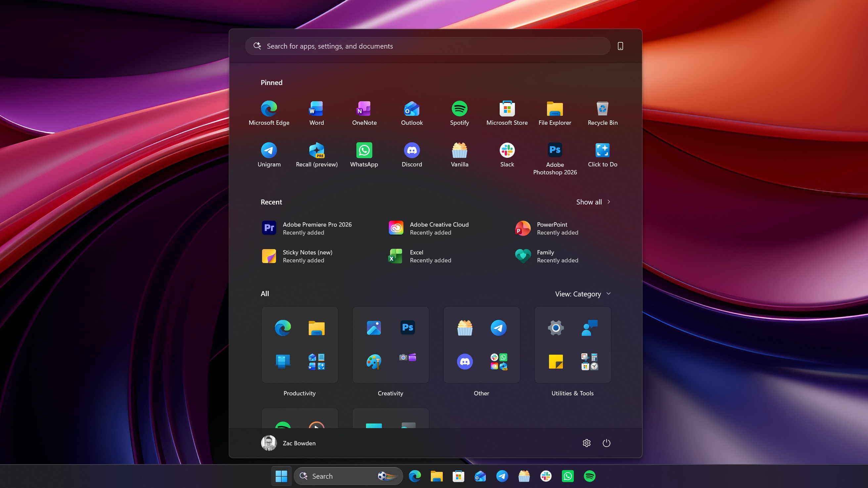Viewport: 868px width, 488px height.
Task: Open Adobe Premiere Pro 2026 recent item
Action: coord(307,228)
